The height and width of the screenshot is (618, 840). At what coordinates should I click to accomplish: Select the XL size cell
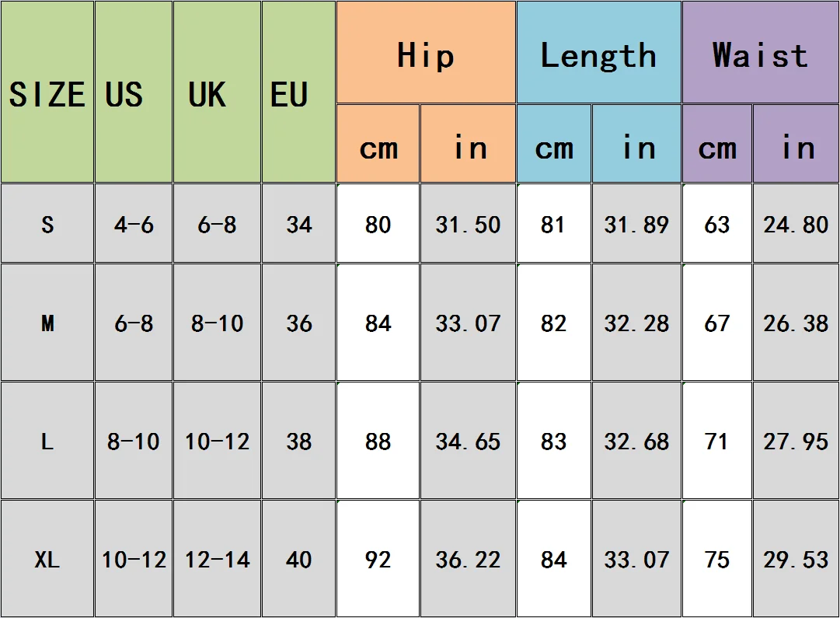click(47, 558)
